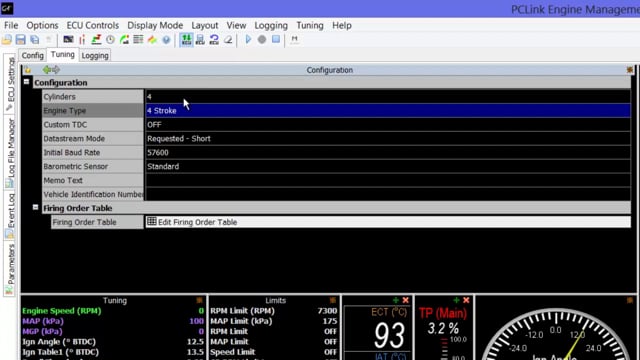Open the digital display view icon
The image size is (640, 360).
pyautogui.click(x=68, y=40)
